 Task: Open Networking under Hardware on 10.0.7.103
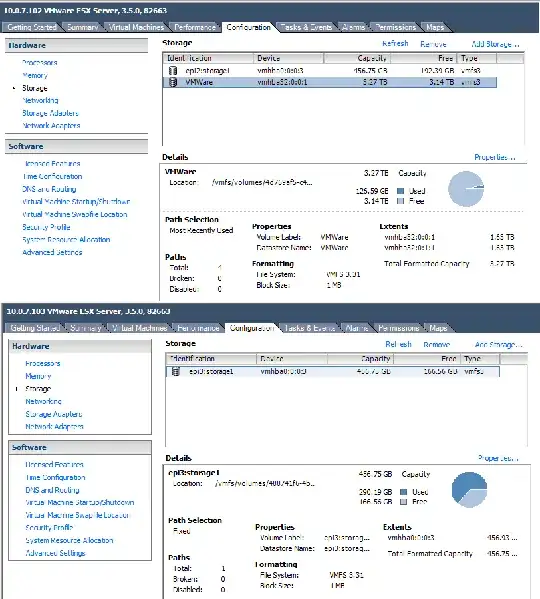pos(43,401)
